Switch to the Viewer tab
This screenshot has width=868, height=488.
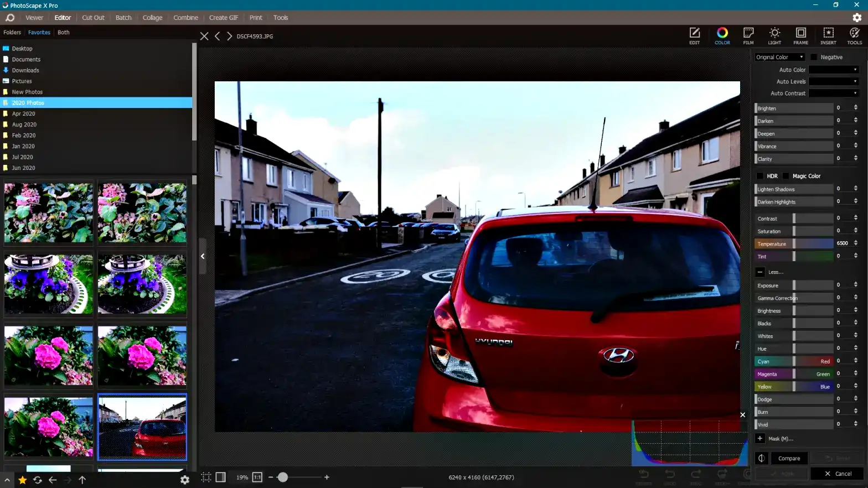tap(34, 18)
